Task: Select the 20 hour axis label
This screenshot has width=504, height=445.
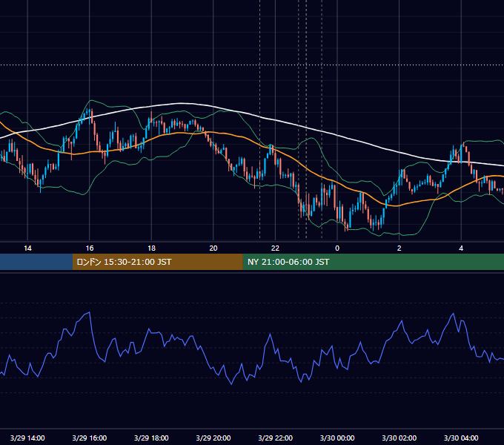Action: pos(213,248)
